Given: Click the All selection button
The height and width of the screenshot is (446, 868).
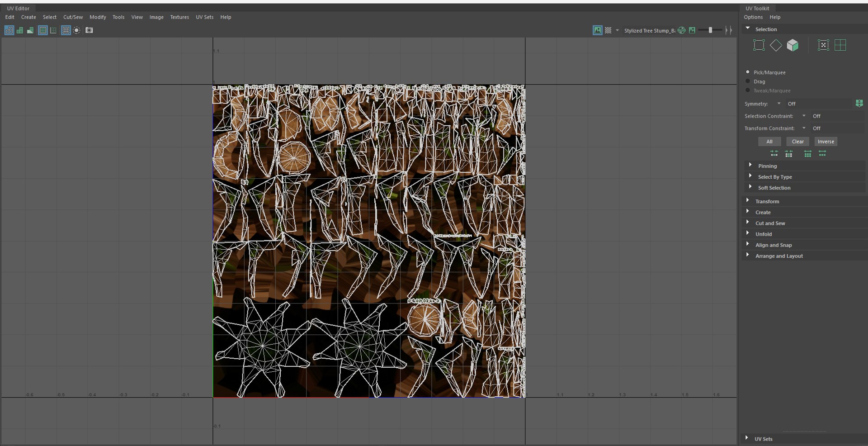Looking at the screenshot, I should [x=769, y=142].
